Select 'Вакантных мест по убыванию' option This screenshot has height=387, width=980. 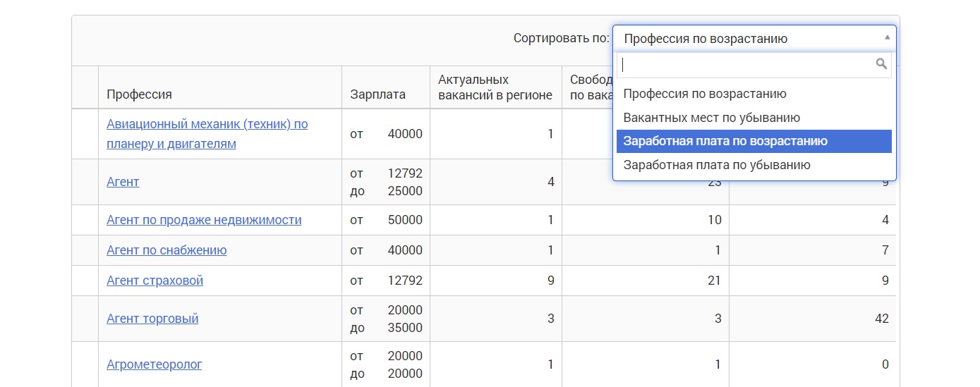754,118
